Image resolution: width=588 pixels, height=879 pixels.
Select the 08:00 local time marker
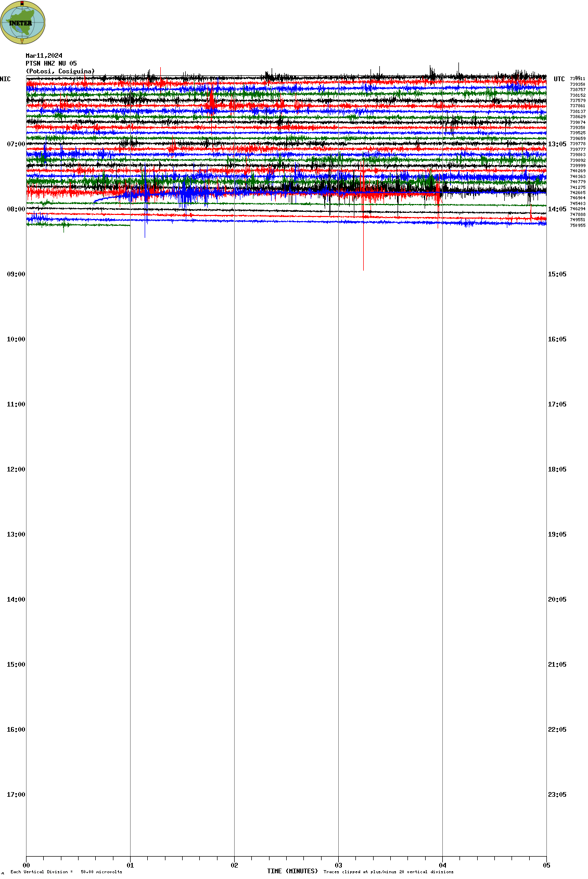16,209
